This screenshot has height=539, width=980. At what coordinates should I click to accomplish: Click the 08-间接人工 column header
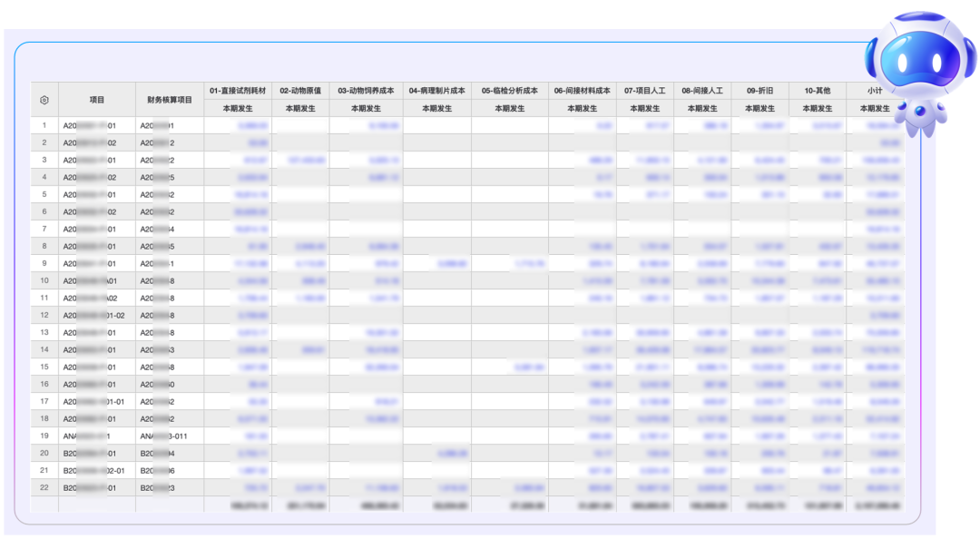point(702,91)
